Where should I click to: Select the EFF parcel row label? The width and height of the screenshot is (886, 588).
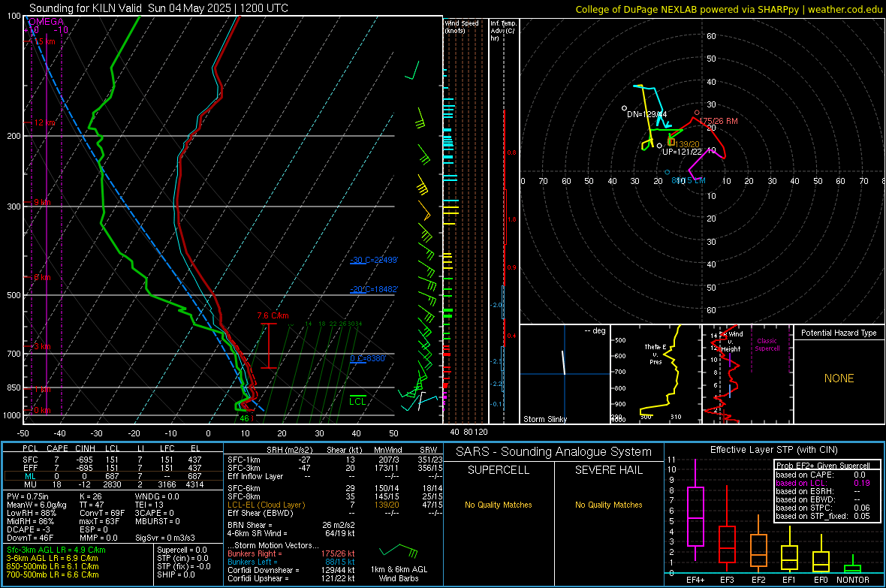coord(30,468)
